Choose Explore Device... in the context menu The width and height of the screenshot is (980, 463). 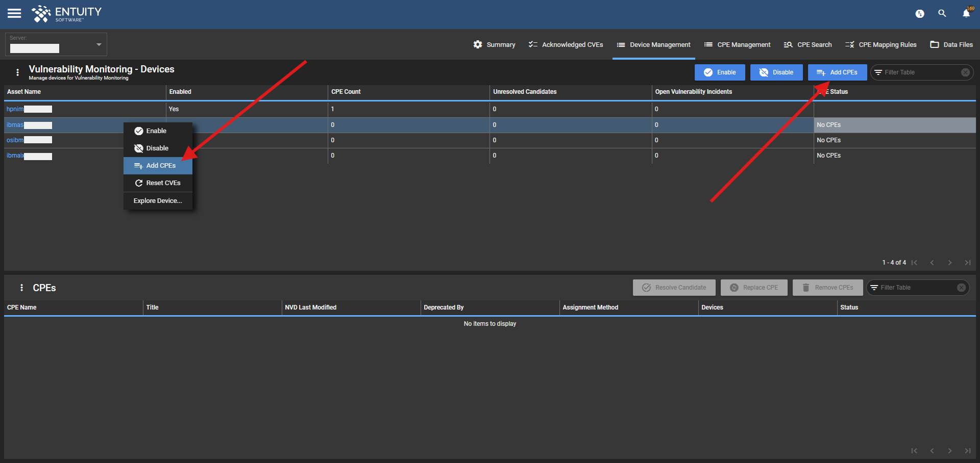158,201
